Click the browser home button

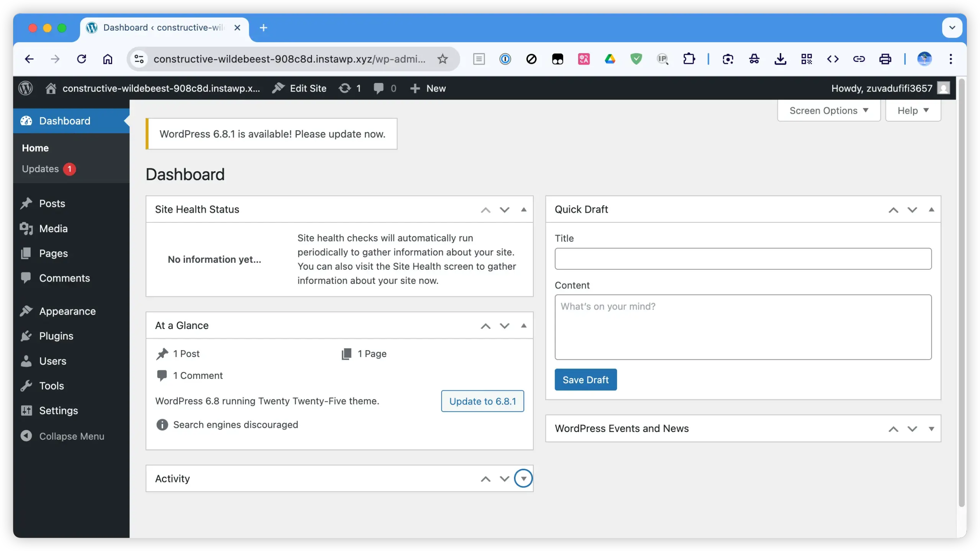click(108, 59)
